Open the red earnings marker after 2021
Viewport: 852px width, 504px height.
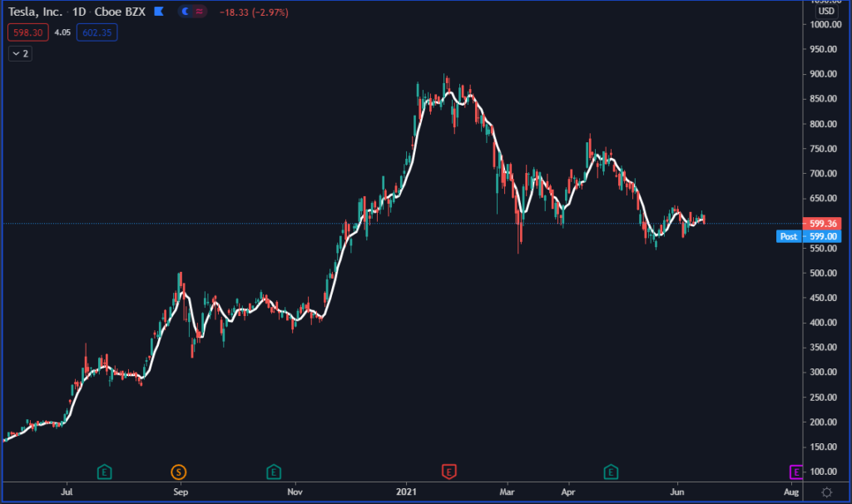tap(448, 472)
